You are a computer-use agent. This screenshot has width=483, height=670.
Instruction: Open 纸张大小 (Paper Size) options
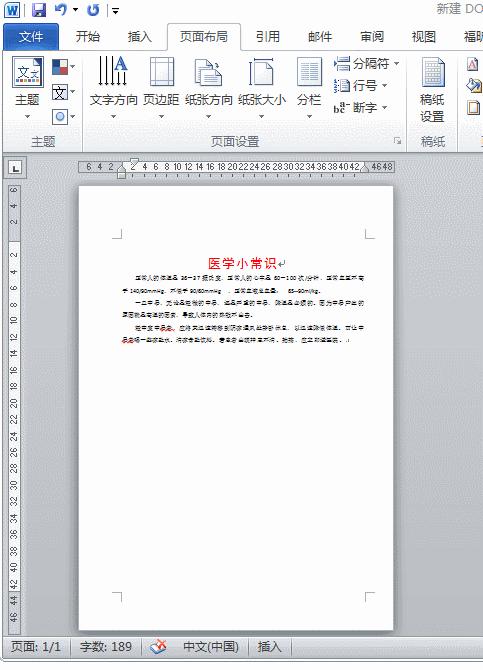(x=262, y=88)
